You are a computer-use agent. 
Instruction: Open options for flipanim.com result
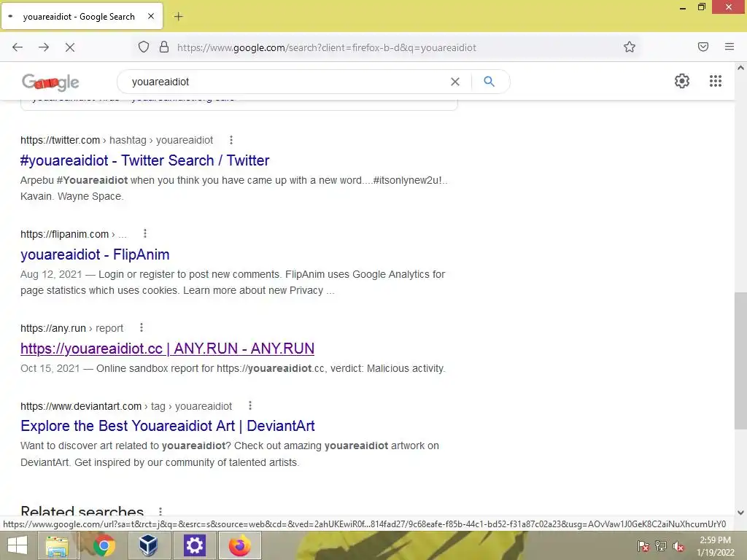coord(145,233)
